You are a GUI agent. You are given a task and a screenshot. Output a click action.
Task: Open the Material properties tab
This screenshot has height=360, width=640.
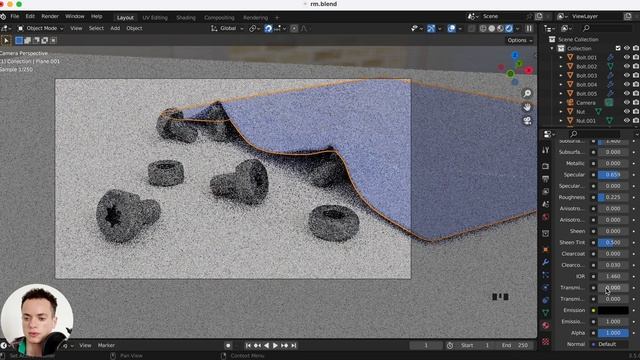pyautogui.click(x=546, y=325)
